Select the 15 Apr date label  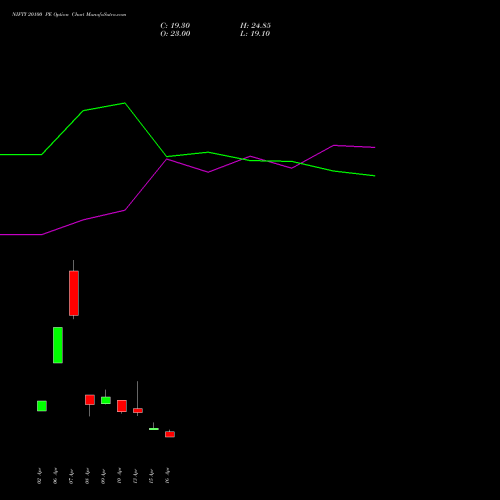coord(151,476)
